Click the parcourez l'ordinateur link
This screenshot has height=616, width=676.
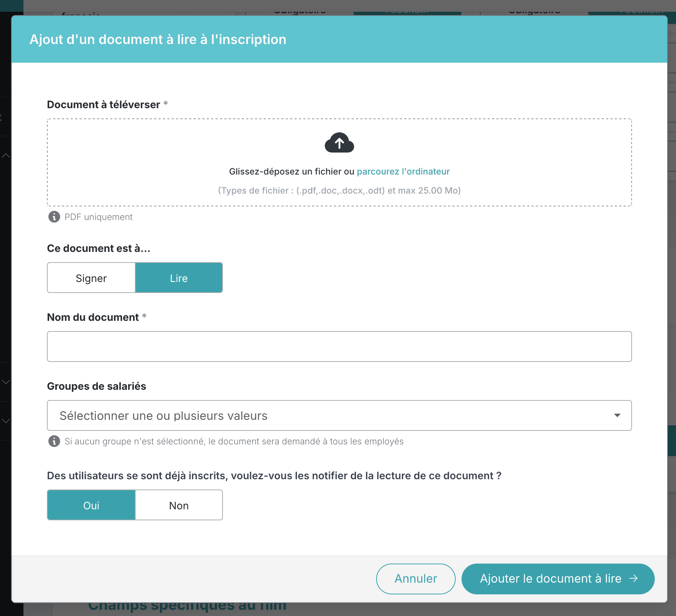pyautogui.click(x=403, y=172)
